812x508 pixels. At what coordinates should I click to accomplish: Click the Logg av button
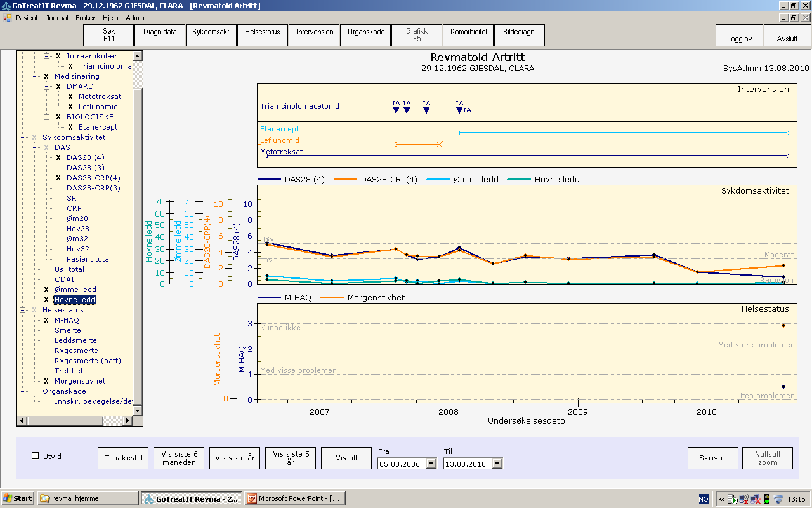pyautogui.click(x=740, y=35)
